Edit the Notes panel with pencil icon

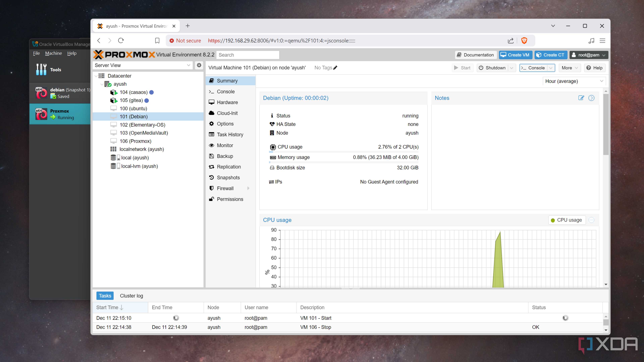tap(581, 98)
